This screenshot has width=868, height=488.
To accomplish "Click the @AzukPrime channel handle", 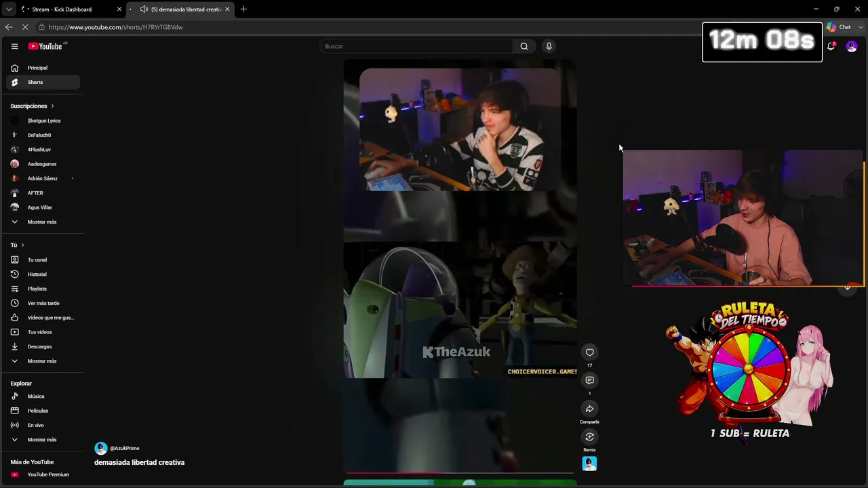I will pyautogui.click(x=125, y=448).
